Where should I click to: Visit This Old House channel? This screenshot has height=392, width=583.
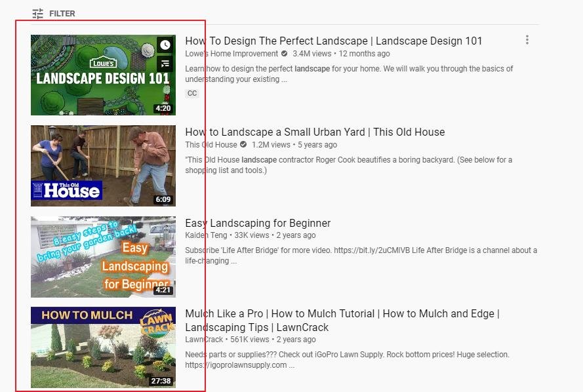211,144
